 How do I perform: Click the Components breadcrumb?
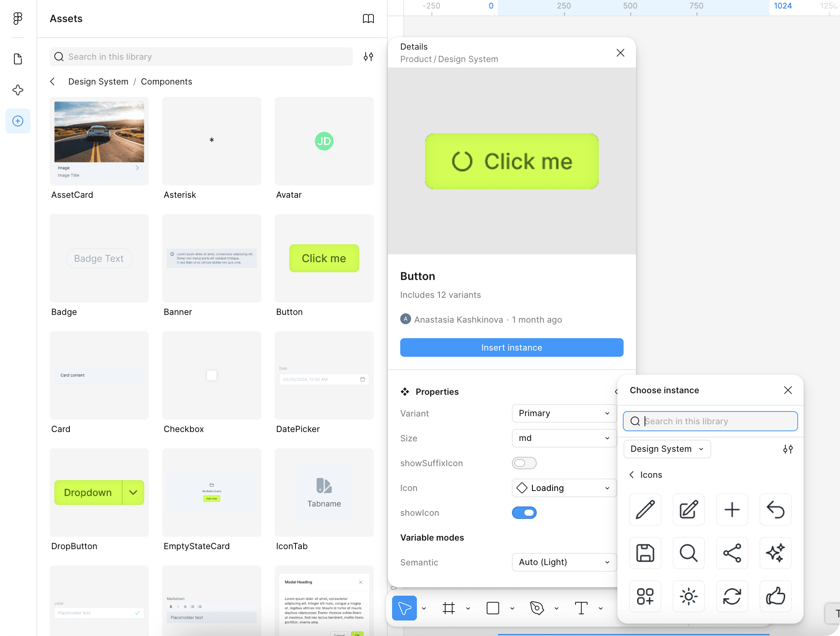[166, 81]
